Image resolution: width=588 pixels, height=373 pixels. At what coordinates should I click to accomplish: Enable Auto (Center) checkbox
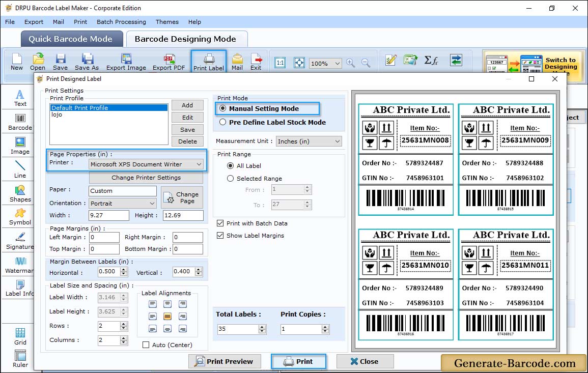(x=146, y=345)
